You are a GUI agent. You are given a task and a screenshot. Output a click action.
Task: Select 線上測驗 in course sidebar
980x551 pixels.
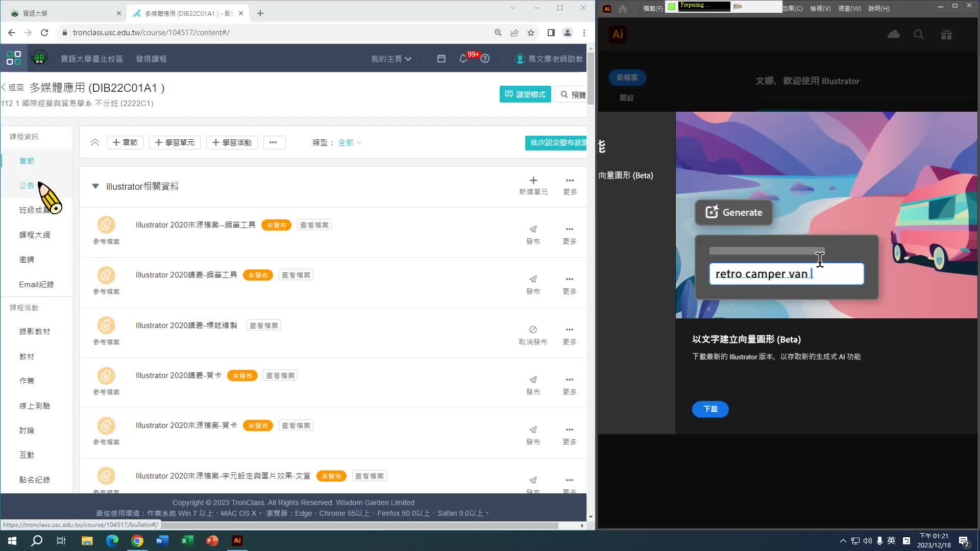click(35, 406)
